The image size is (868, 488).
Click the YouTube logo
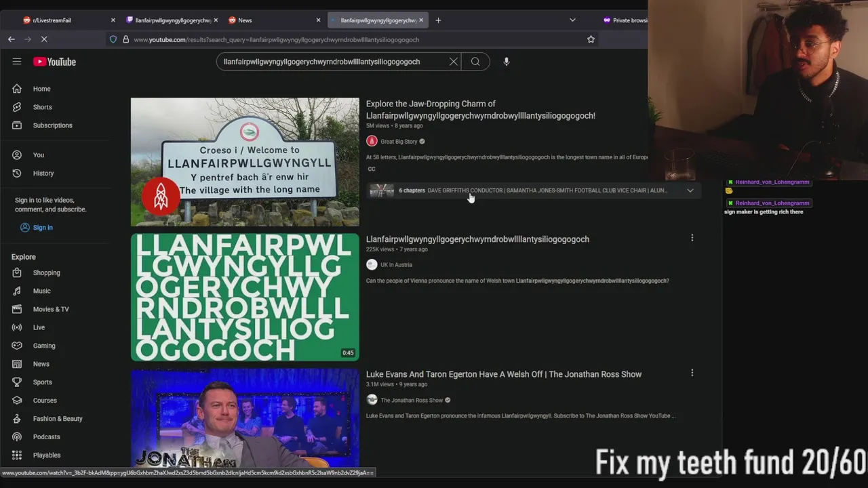pos(54,62)
